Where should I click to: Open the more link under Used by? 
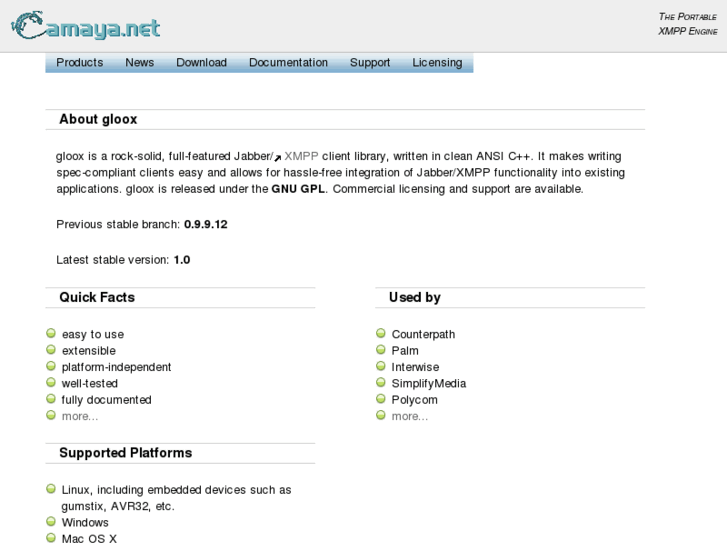coord(410,417)
